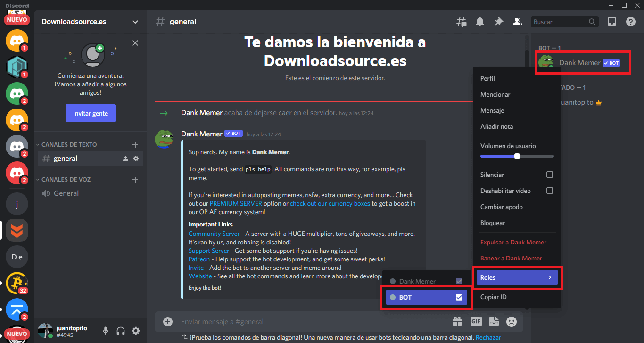Open the Downloadsource.es server dropdown

pyautogui.click(x=135, y=22)
